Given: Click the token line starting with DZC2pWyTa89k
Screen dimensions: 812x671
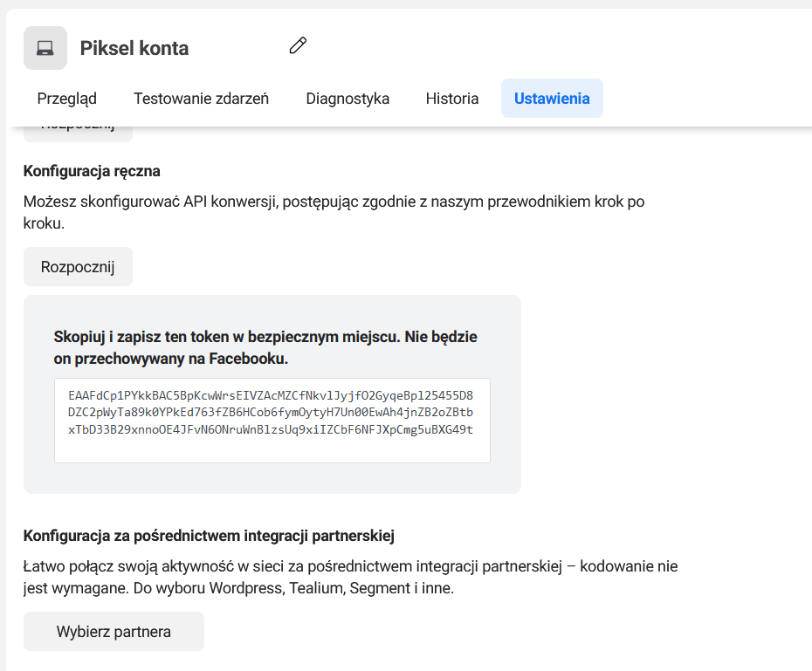Looking at the screenshot, I should (x=270, y=412).
